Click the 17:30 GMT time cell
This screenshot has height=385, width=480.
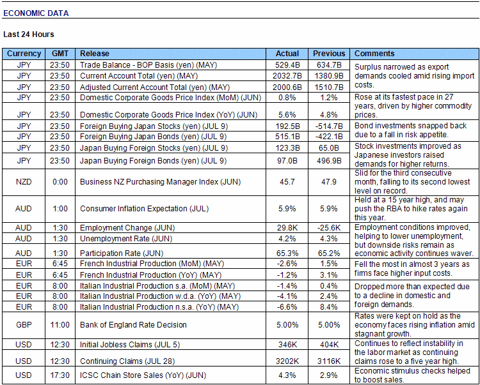pyautogui.click(x=60, y=375)
